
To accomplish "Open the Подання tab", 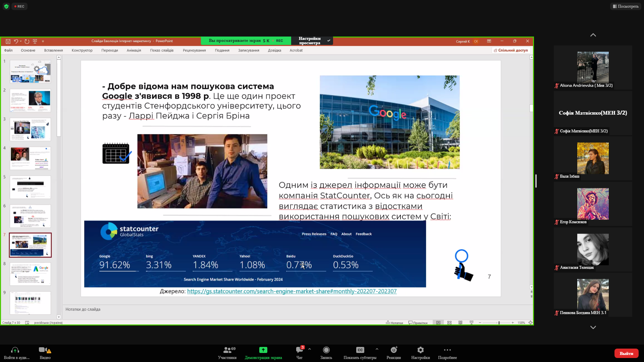I will tap(222, 50).
